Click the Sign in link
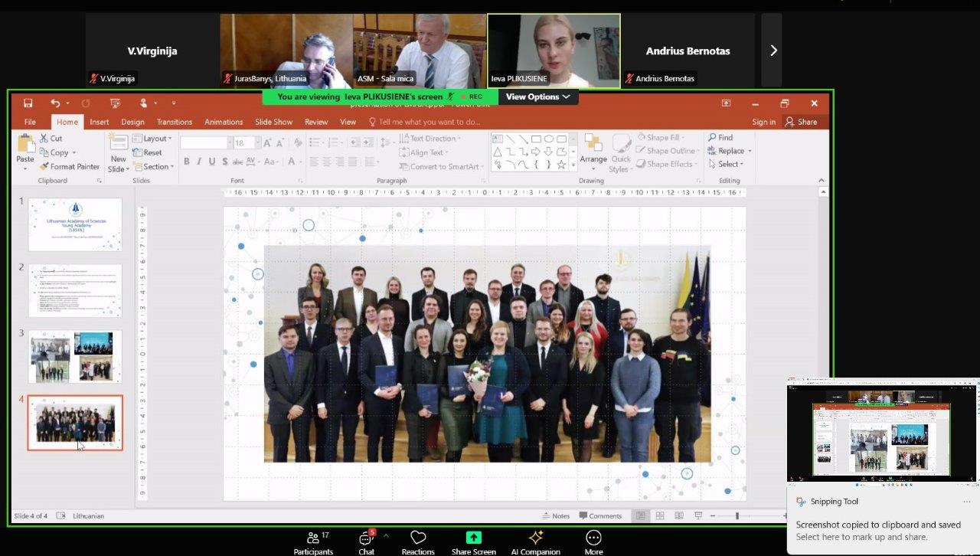Viewport: 980px width, 556px height. (763, 122)
